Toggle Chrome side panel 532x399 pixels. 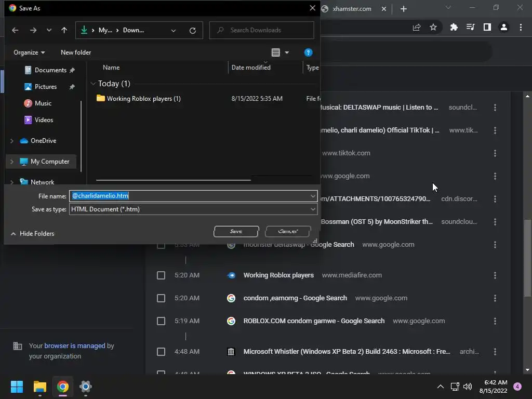pyautogui.click(x=487, y=27)
